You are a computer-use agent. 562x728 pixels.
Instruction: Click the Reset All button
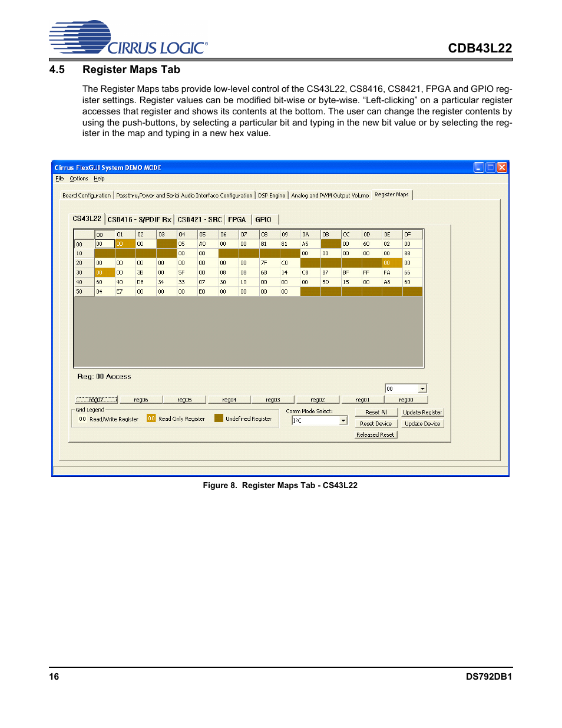coord(375,411)
